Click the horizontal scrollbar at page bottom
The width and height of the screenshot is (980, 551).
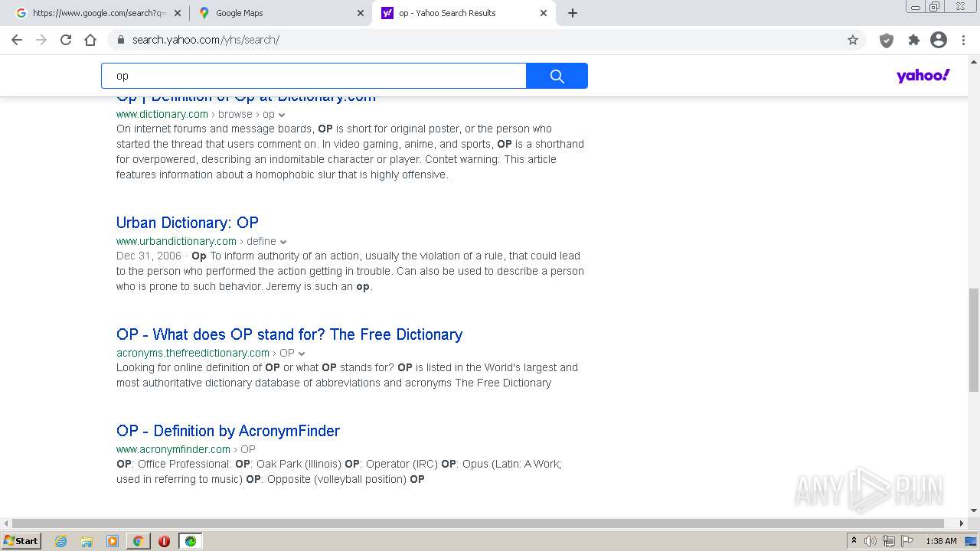479,523
